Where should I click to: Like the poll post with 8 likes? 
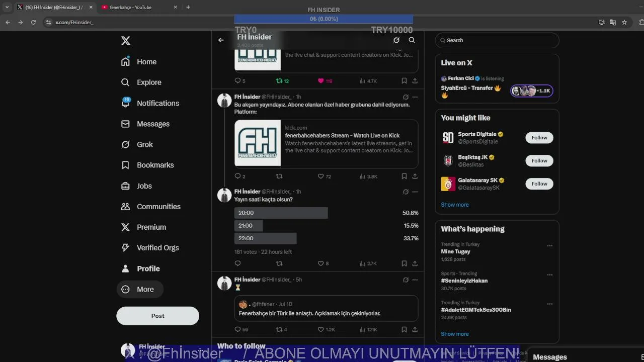323,263
